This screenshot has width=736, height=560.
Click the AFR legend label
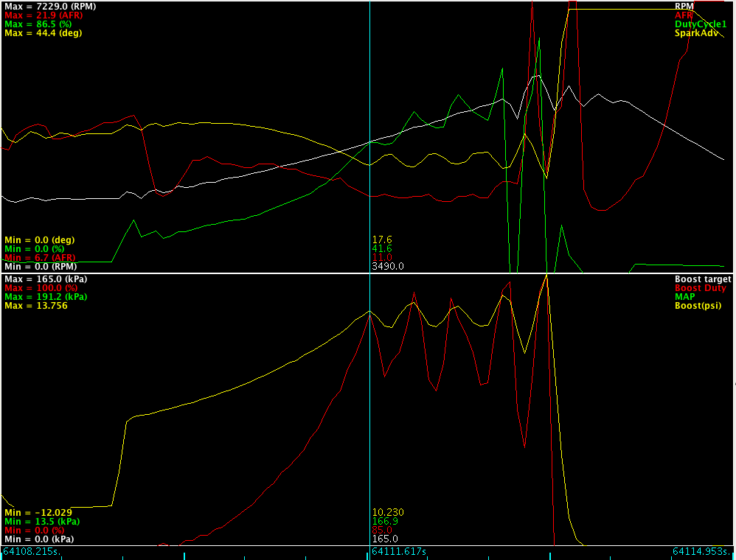(x=684, y=15)
